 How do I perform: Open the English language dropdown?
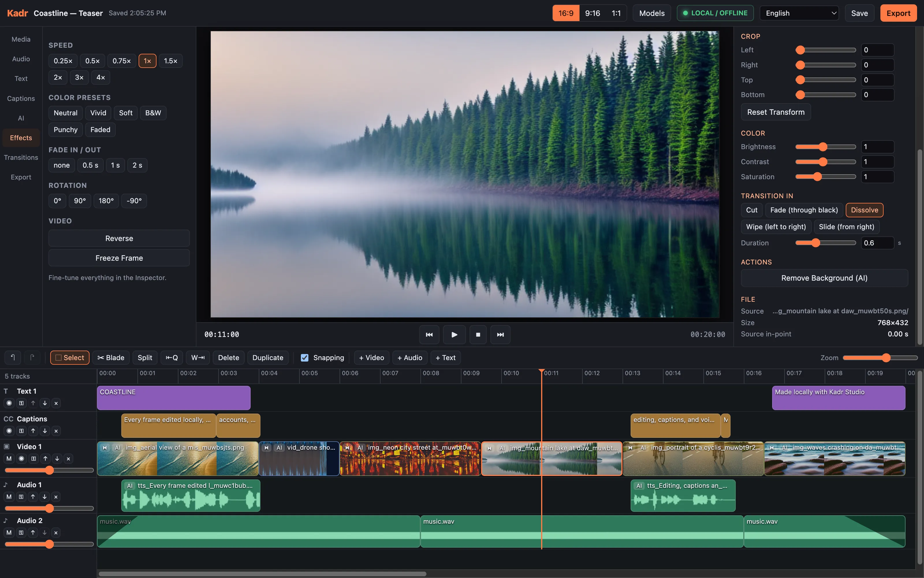pos(799,13)
